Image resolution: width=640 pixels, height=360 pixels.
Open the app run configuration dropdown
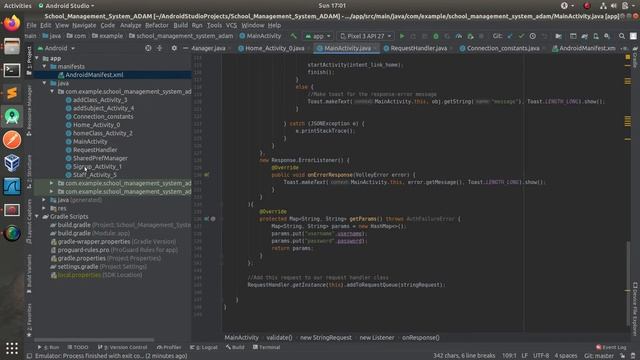(x=318, y=36)
